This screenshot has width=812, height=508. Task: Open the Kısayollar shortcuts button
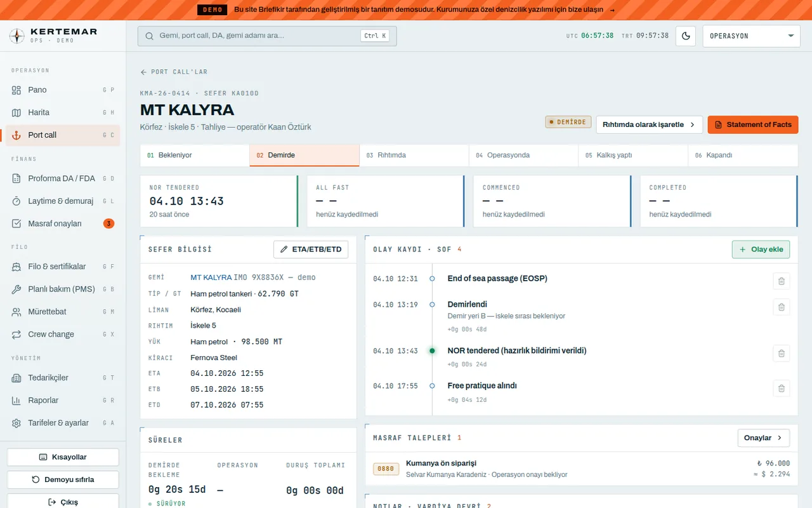pyautogui.click(x=63, y=457)
